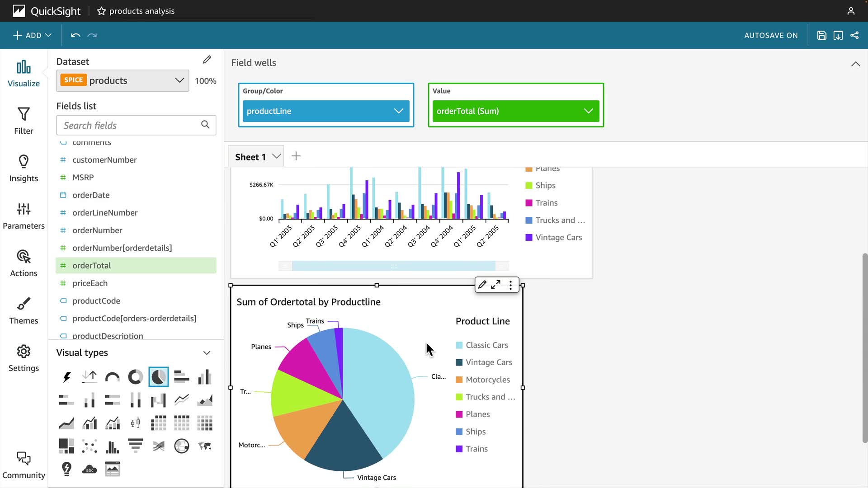The width and height of the screenshot is (868, 488).
Task: Maximize the pie chart visual
Action: 496,285
